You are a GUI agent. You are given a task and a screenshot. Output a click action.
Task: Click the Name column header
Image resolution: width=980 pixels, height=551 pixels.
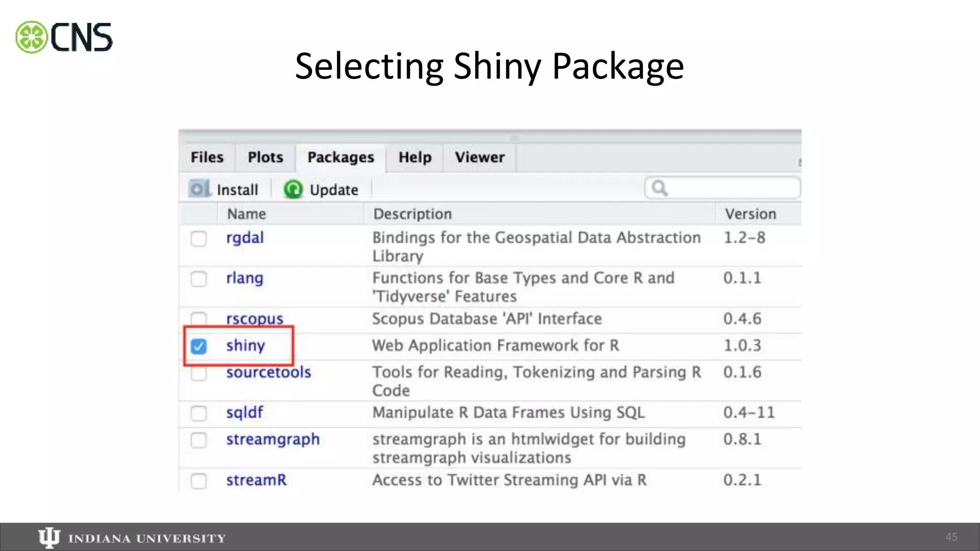click(x=246, y=214)
